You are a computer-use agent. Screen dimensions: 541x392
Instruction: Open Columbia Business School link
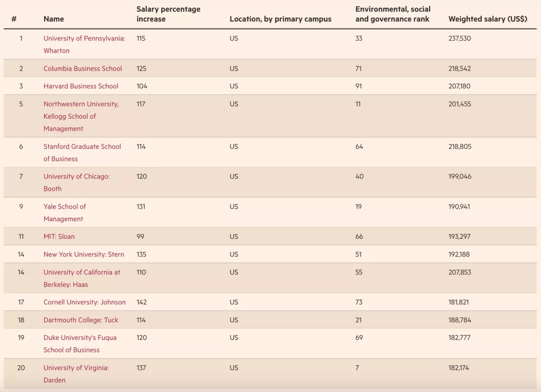(x=83, y=69)
